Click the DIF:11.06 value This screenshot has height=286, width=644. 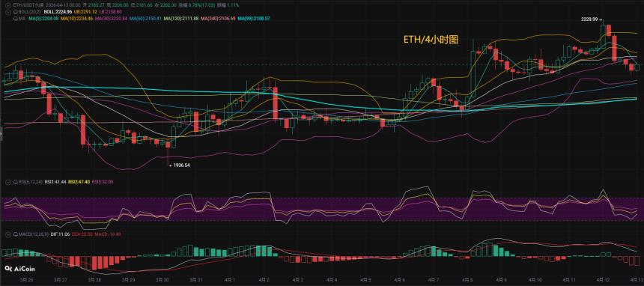click(x=60, y=234)
